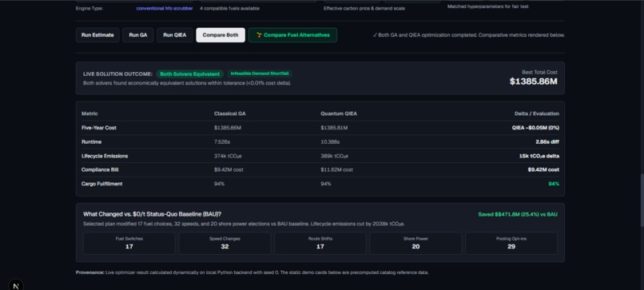The height and width of the screenshot is (290, 644).
Task: Click the QIEA −$0.05M (0%) delta
Action: (x=535, y=128)
